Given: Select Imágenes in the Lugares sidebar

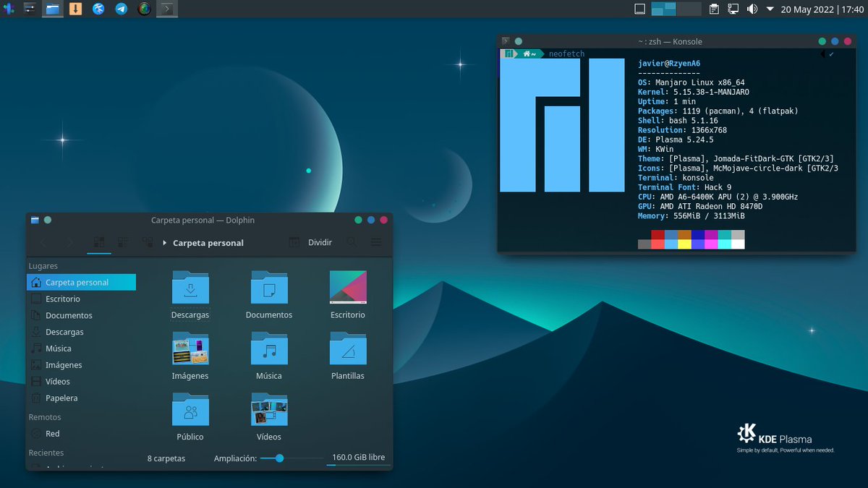Looking at the screenshot, I should pyautogui.click(x=81, y=365).
